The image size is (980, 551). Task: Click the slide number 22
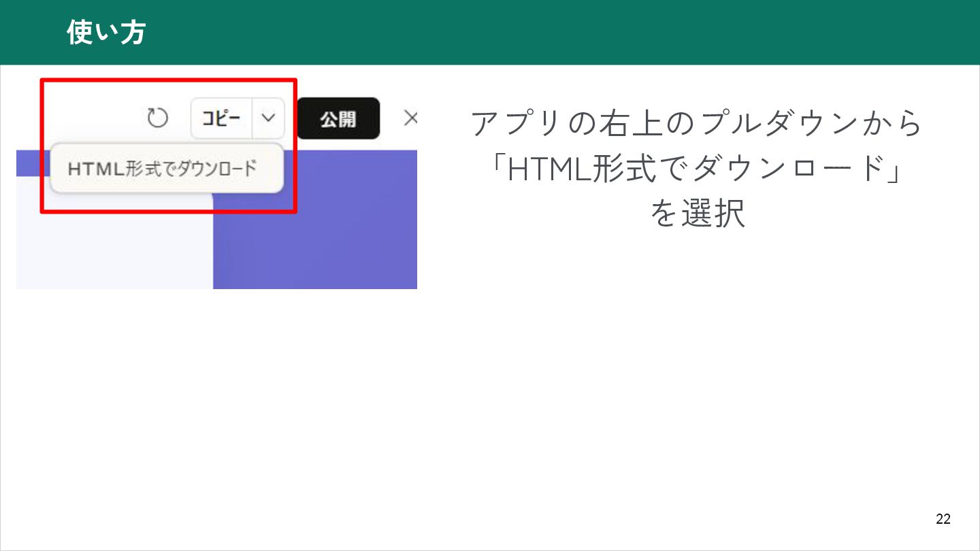click(943, 519)
